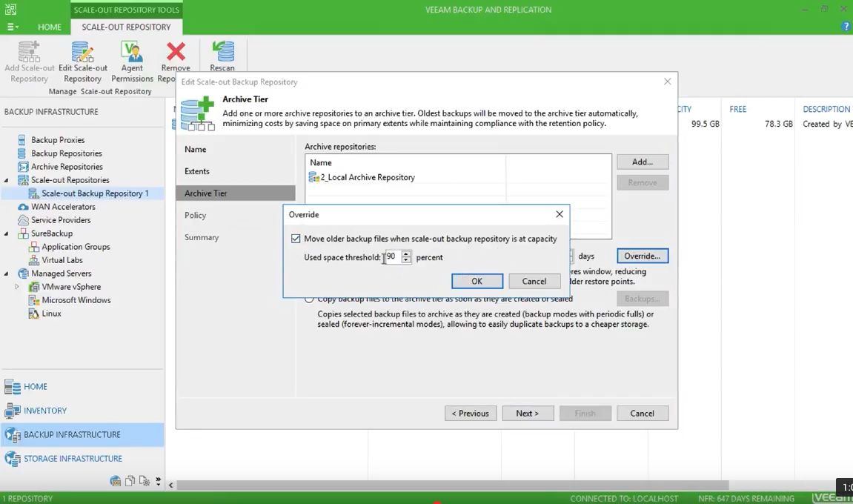Select Managed Servers tree node
The width and height of the screenshot is (853, 504).
[61, 273]
